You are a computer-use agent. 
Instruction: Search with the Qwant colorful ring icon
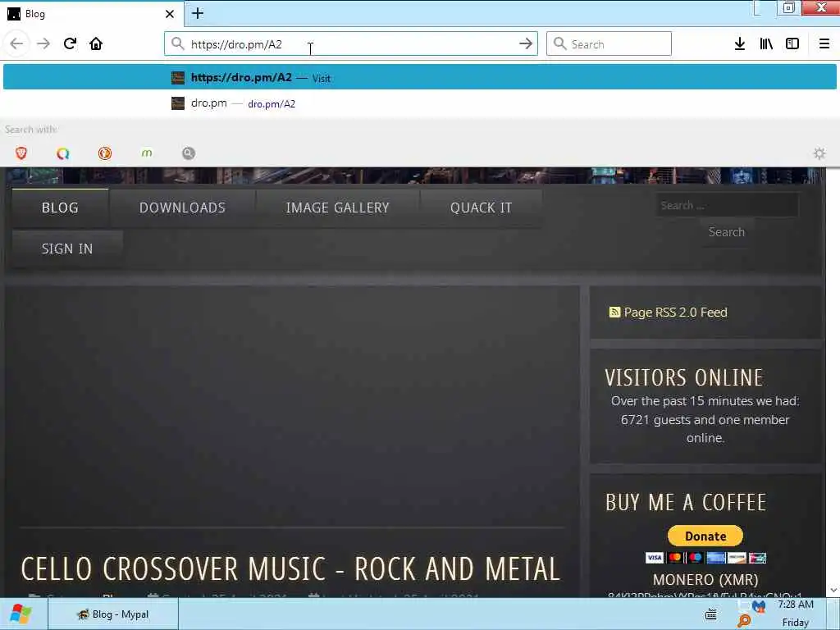[62, 153]
